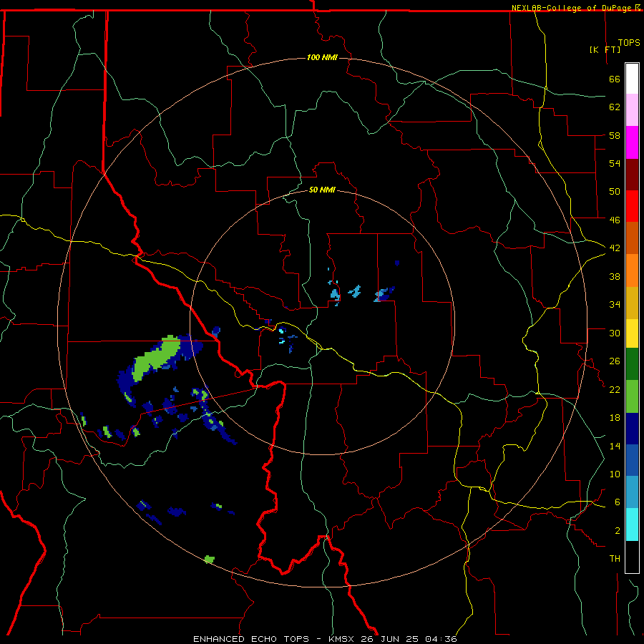The height and width of the screenshot is (644, 644).
Task: Click the dark red 54 kft swatch
Action: 632,174
